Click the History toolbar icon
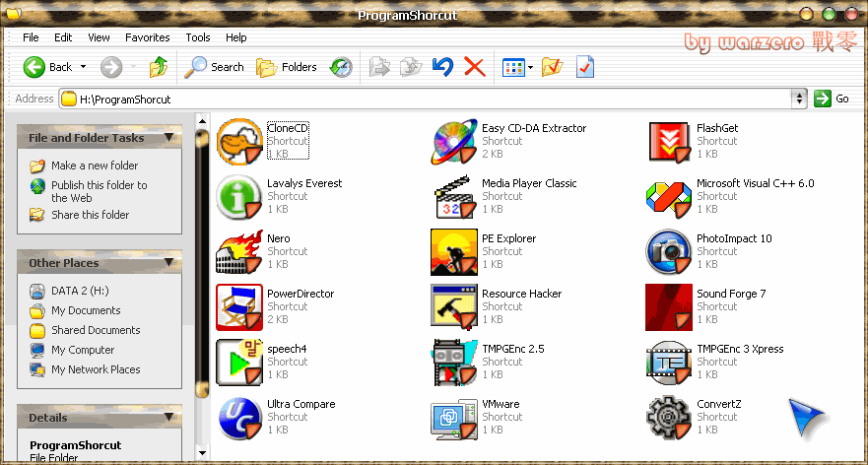The image size is (868, 465). [341, 67]
